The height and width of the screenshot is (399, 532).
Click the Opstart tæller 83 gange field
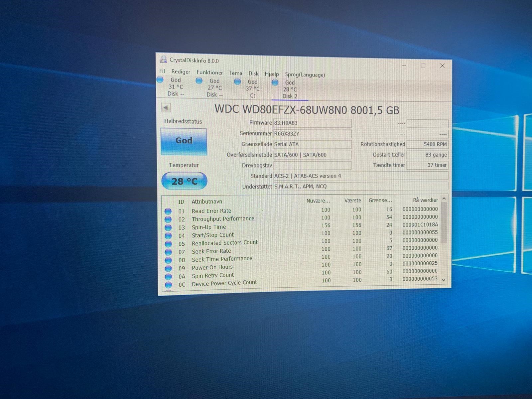coord(427,155)
